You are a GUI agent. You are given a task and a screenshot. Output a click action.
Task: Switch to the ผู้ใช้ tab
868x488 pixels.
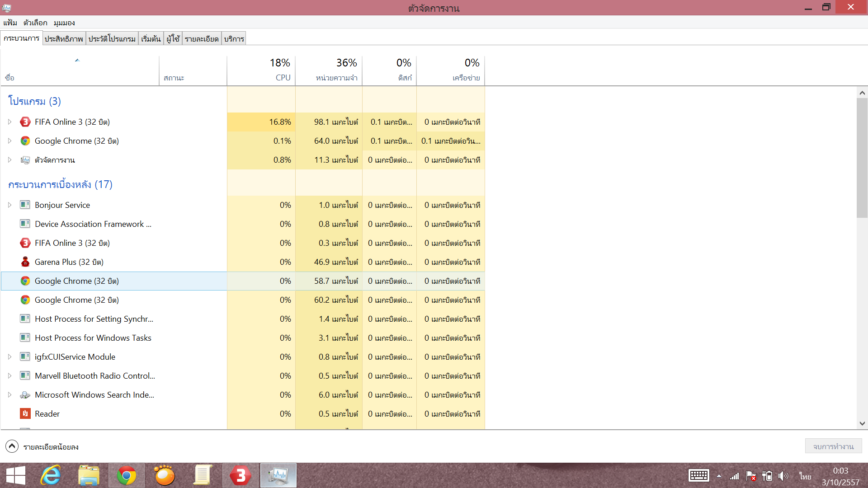(x=173, y=39)
